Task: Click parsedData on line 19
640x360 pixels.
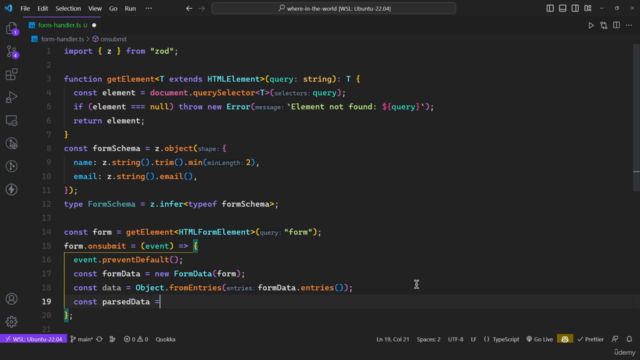Action: [126, 302]
